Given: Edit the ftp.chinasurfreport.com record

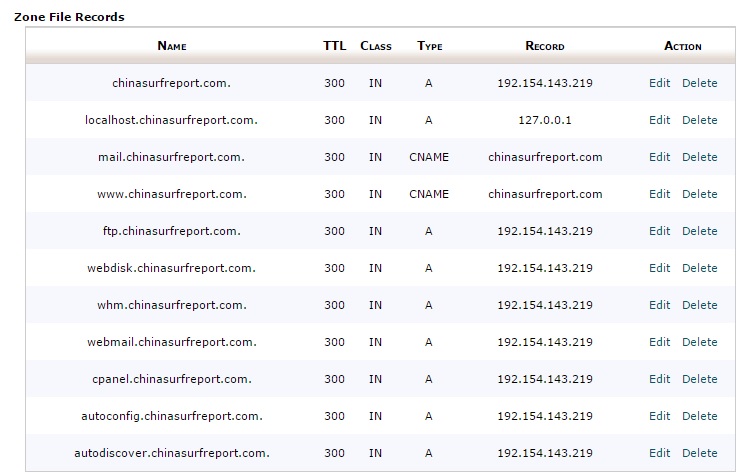Looking at the screenshot, I should pyautogui.click(x=659, y=231).
